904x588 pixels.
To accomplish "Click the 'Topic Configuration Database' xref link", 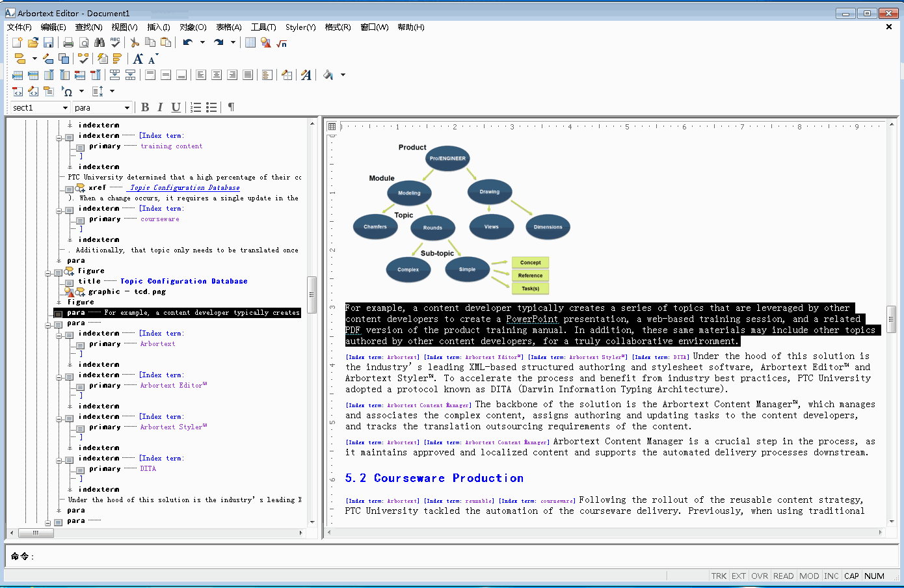I will (185, 188).
